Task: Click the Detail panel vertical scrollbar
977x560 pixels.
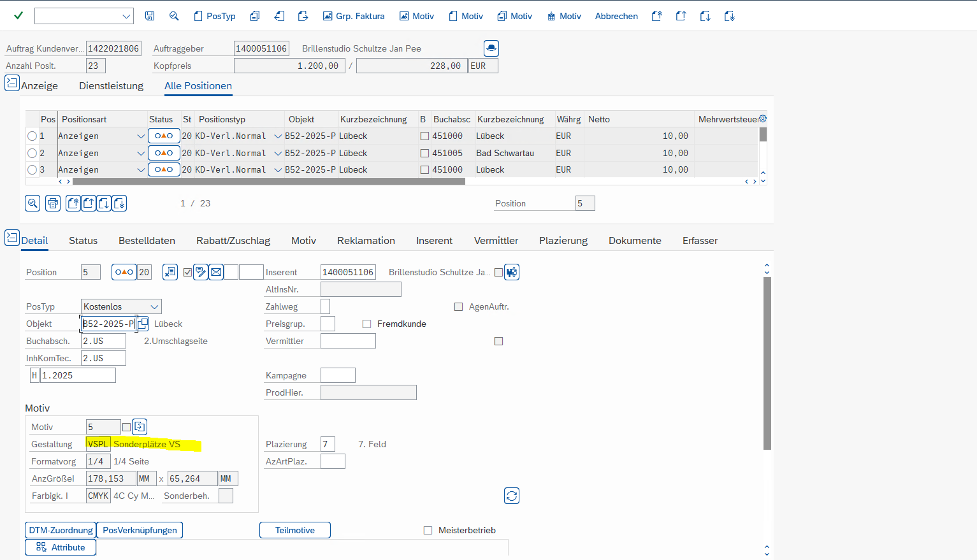Action: click(767, 363)
